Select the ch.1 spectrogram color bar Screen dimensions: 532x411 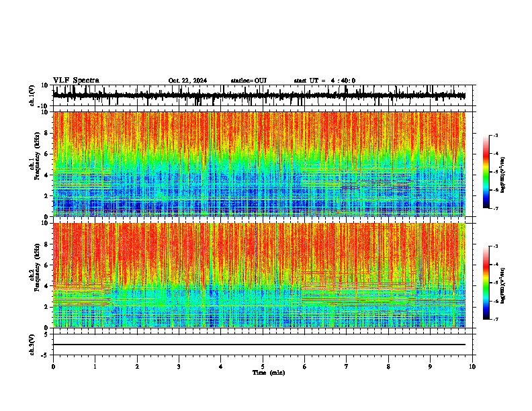tap(486, 172)
